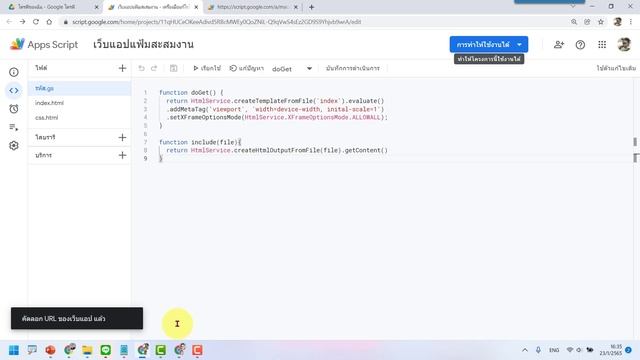Click the undo arrow in editor toolbar

point(142,68)
